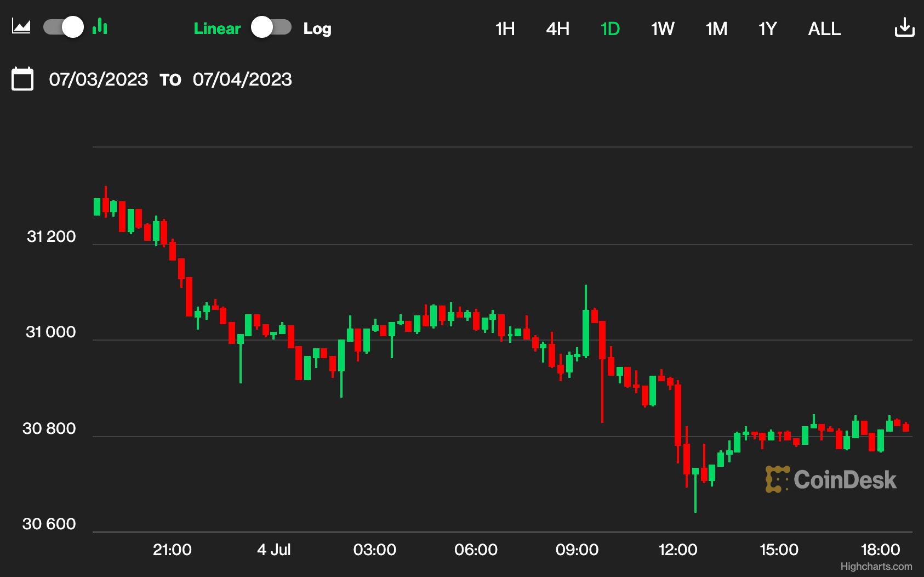Viewport: 924px width, 577px height.
Task: Choose the Linear scale label
Action: point(217,29)
